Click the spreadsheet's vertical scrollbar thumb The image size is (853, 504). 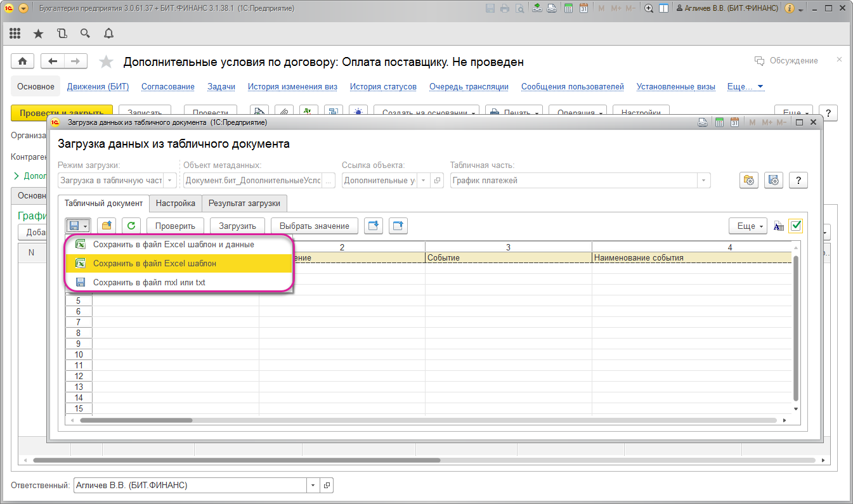click(796, 328)
